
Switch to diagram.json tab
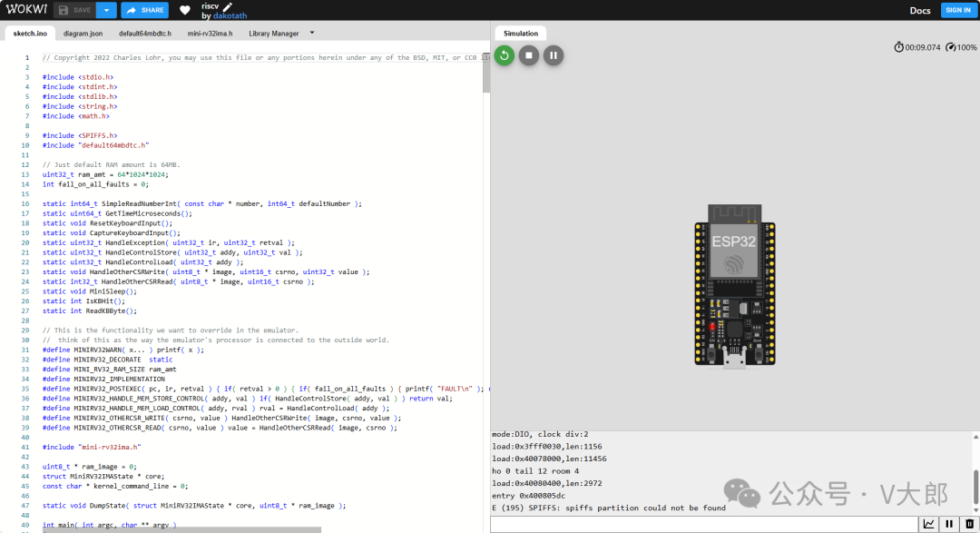(x=83, y=34)
